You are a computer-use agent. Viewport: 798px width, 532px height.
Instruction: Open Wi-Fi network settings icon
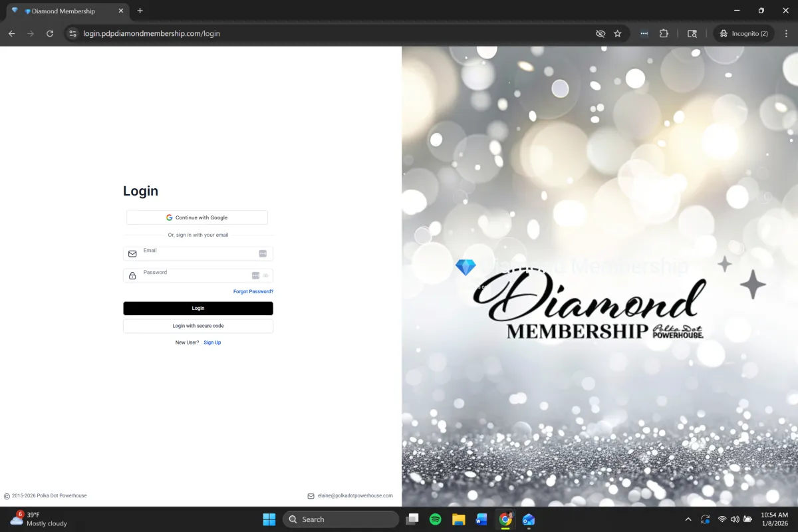pyautogui.click(x=722, y=519)
